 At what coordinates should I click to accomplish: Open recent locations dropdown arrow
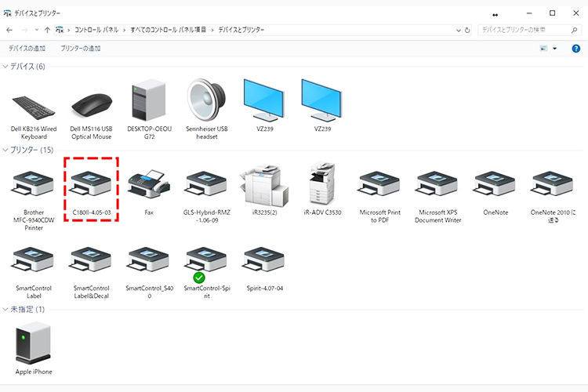tap(36, 30)
